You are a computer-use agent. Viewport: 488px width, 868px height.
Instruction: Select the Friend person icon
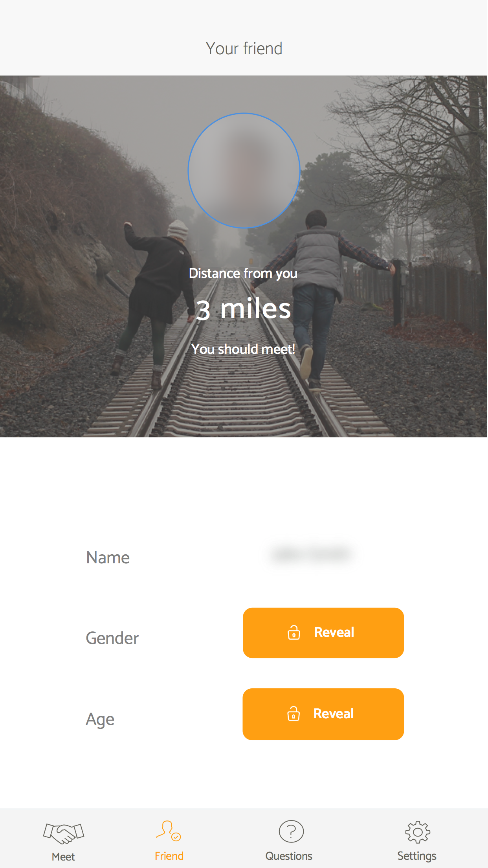coord(169,831)
